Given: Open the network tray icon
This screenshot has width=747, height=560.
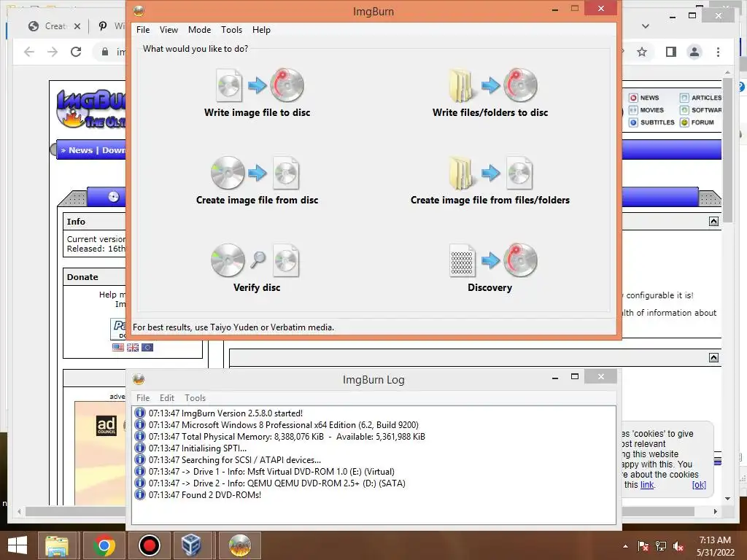Looking at the screenshot, I should coord(661,546).
